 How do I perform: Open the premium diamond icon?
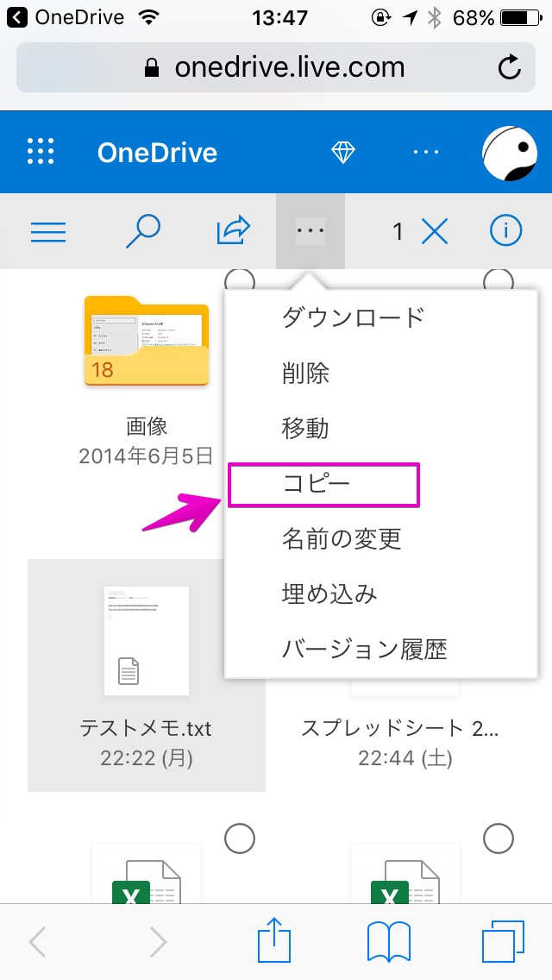pyautogui.click(x=343, y=152)
